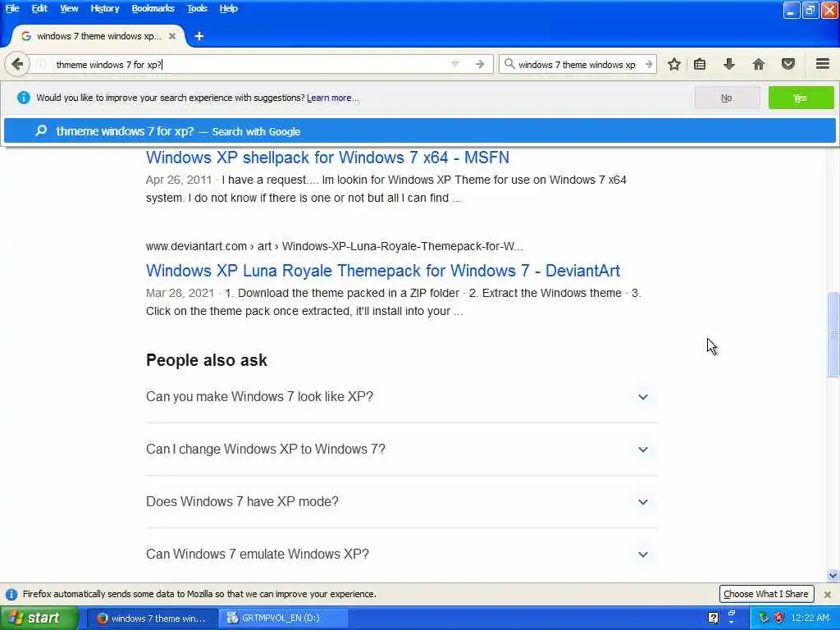Image resolution: width=840 pixels, height=630 pixels.
Task: Open the Tools menu
Action: 197,8
